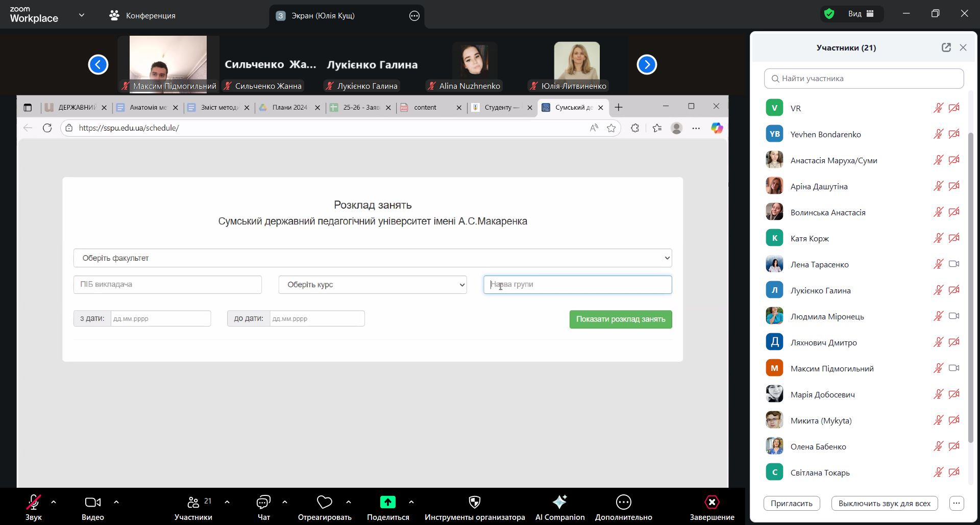
Task: Toggle Лена Тарасенко's camera icon
Action: click(x=953, y=264)
